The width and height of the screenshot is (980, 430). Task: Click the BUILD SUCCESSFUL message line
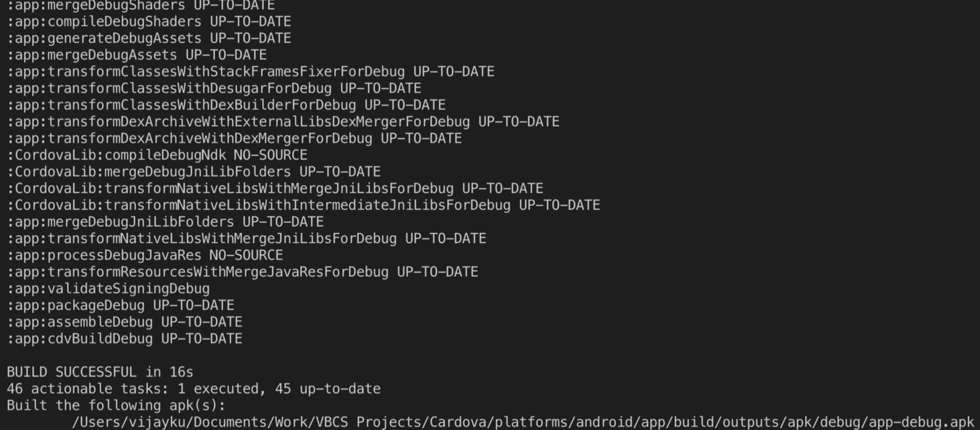tap(100, 372)
